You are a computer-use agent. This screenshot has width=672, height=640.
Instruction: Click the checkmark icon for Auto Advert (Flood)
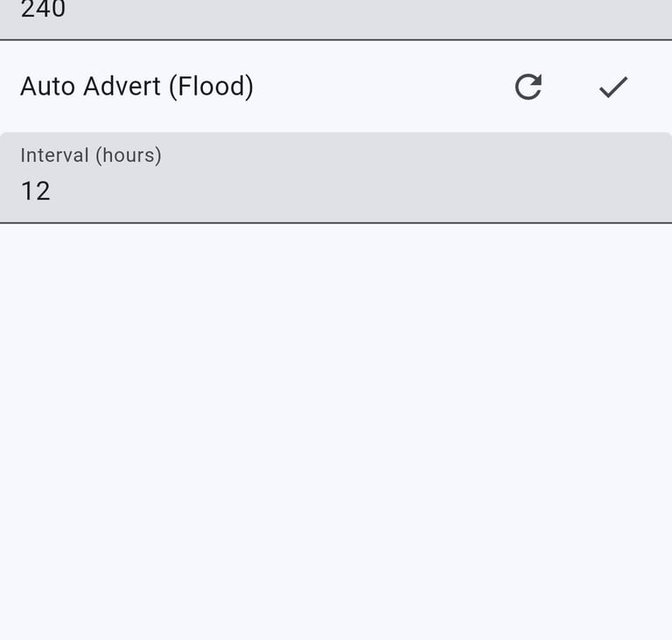pyautogui.click(x=613, y=87)
